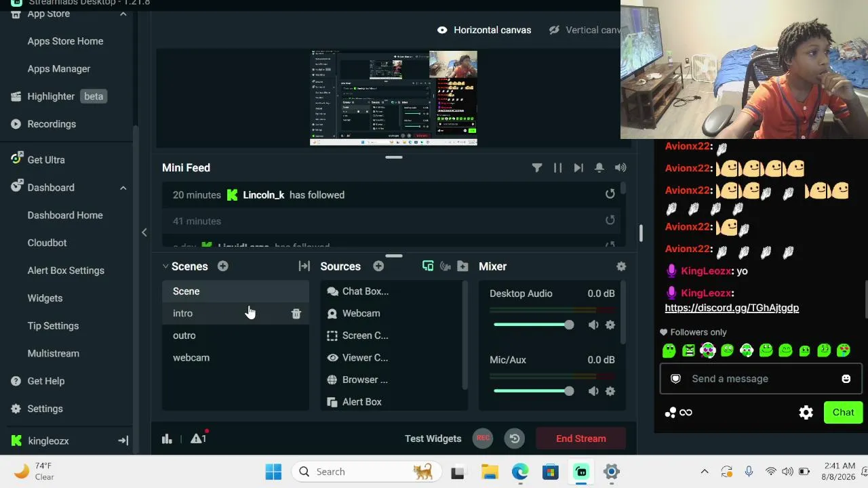Toggle dual output mode icon in Sources
This screenshot has width=868, height=488.
point(428,266)
